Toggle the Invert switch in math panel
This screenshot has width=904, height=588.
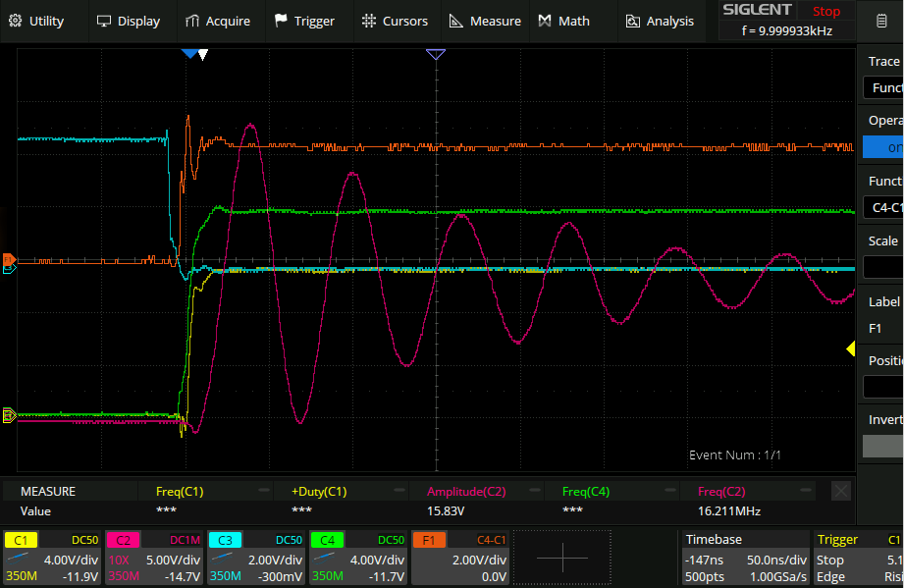[x=882, y=446]
